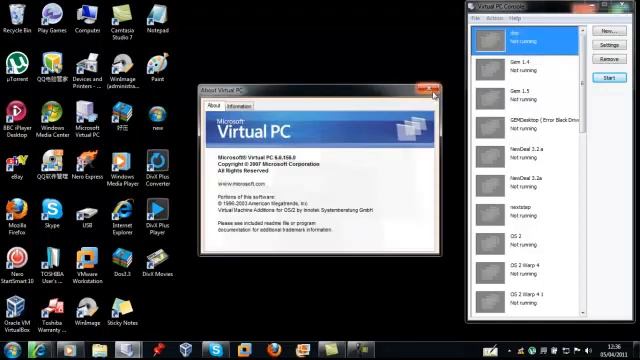Open DivX Movies desktop folder
The height and width of the screenshot is (360, 640).
click(x=158, y=262)
